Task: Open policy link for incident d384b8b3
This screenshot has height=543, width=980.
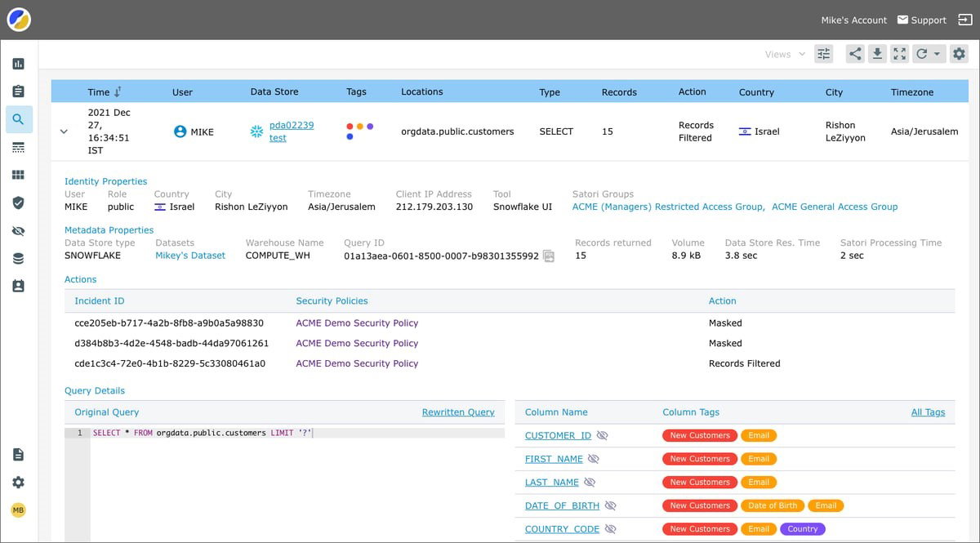Action: 357,344
